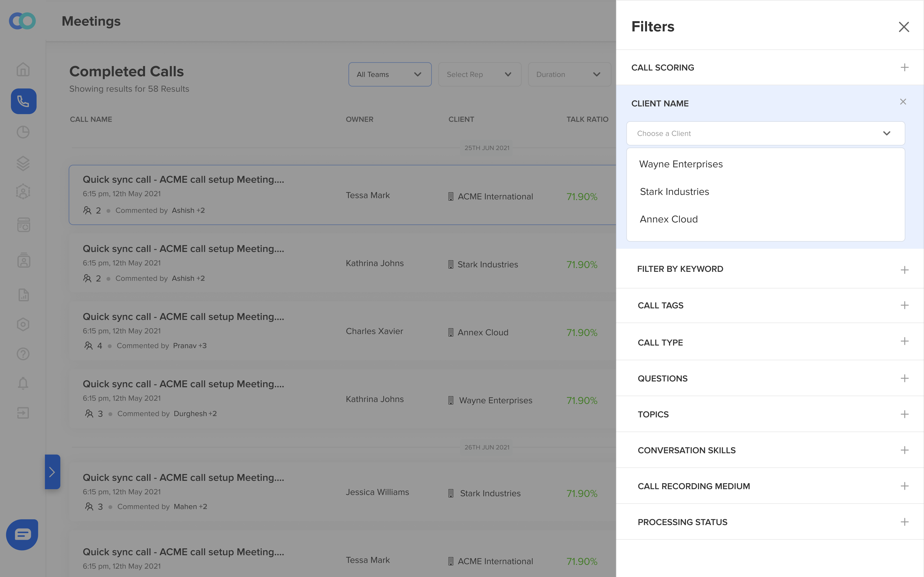This screenshot has height=577, width=924.
Task: Choose Annex Cloud client option
Action: [669, 219]
